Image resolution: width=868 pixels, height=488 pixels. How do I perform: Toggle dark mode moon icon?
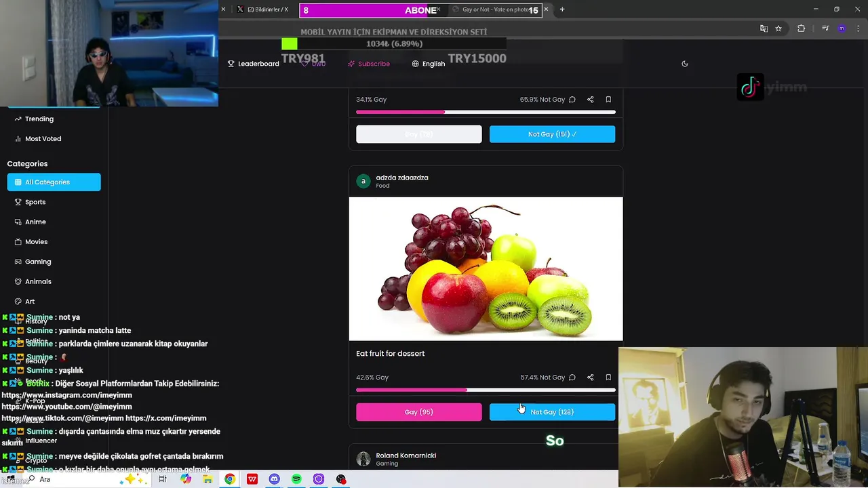pos(685,64)
